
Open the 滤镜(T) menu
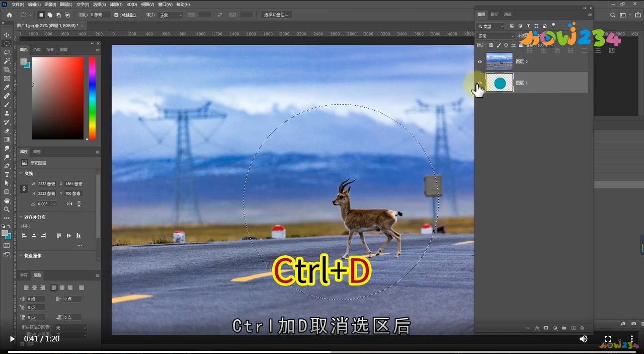click(x=117, y=5)
